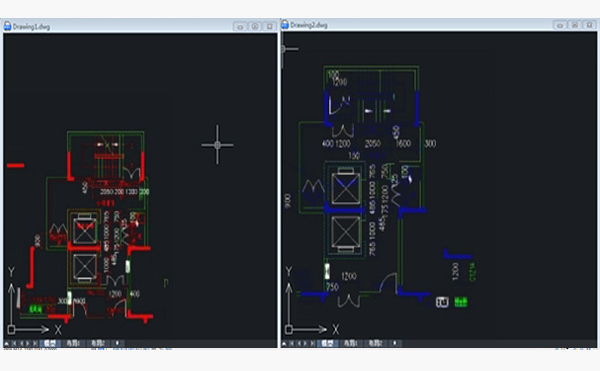Minimize the Drawing2.dwg window
The height and width of the screenshot is (371, 600).
click(x=560, y=25)
